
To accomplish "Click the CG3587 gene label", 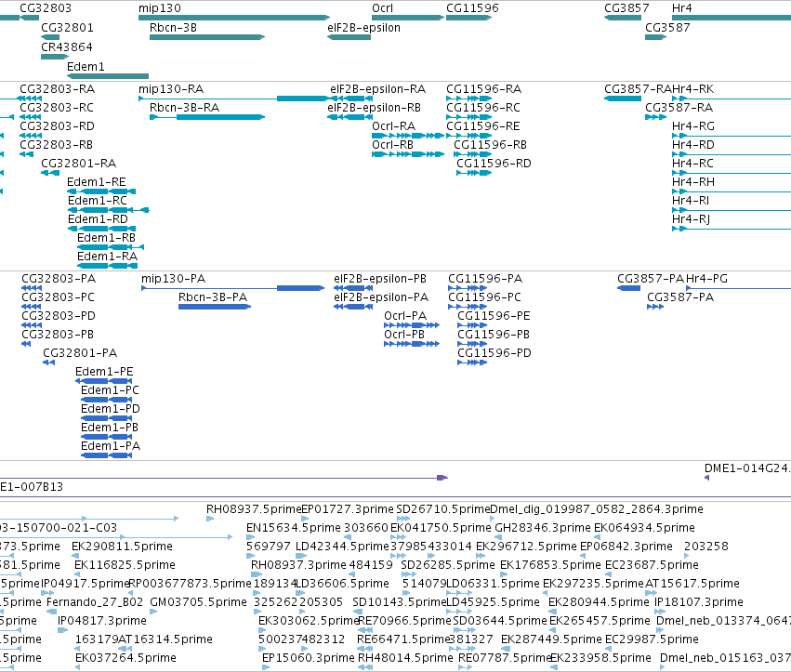I will tap(667, 27).
